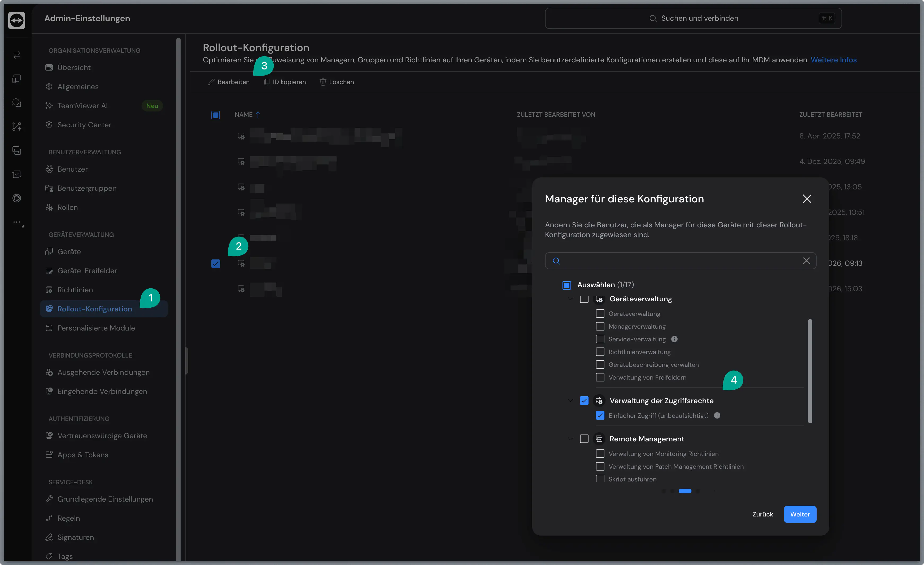924x565 pixels.
Task: Open the chat icon in the left rail
Action: pos(16,102)
